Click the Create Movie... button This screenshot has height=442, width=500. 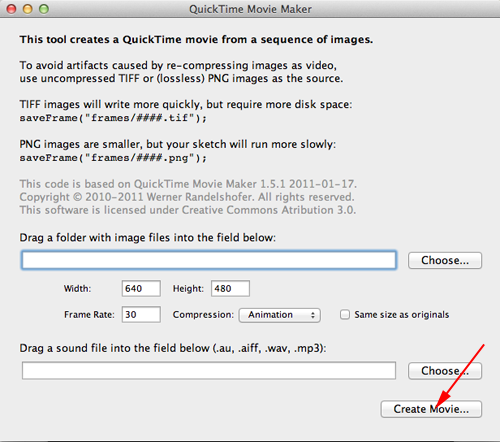point(431,409)
